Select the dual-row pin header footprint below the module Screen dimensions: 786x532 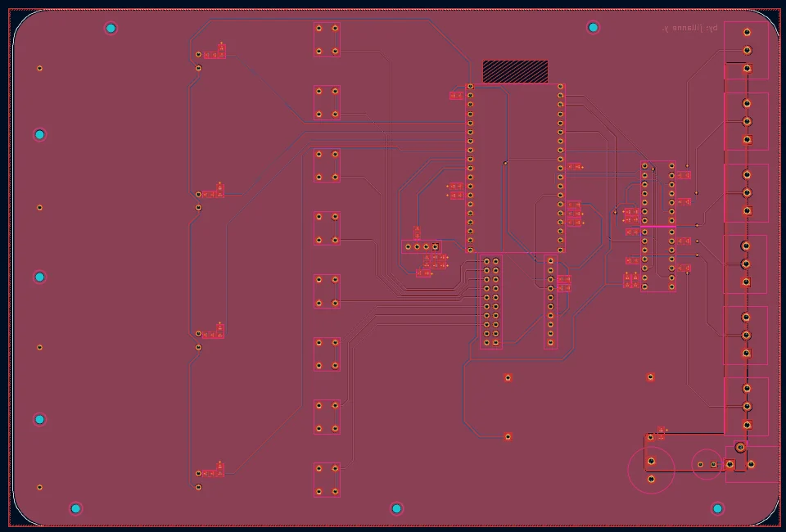click(490, 301)
